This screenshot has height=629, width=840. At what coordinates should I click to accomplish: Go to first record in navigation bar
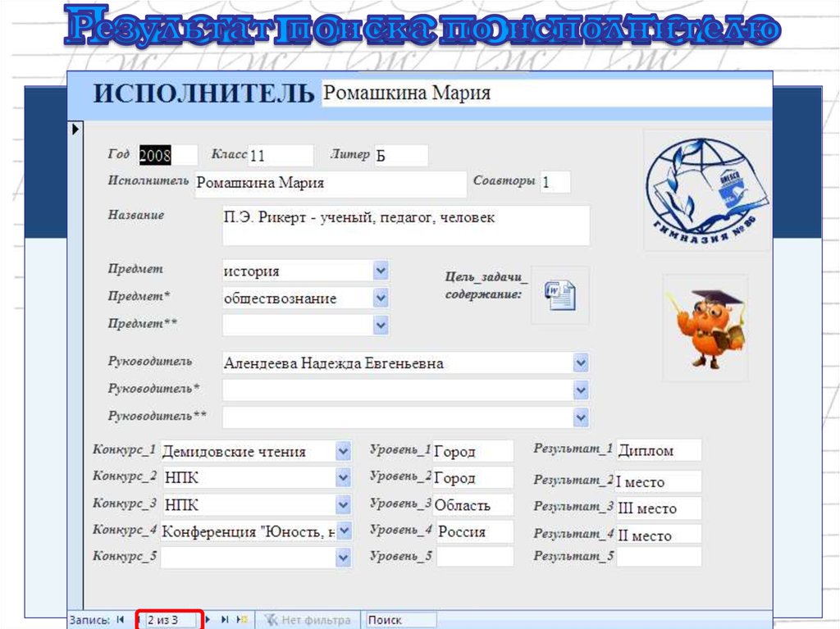point(121,619)
